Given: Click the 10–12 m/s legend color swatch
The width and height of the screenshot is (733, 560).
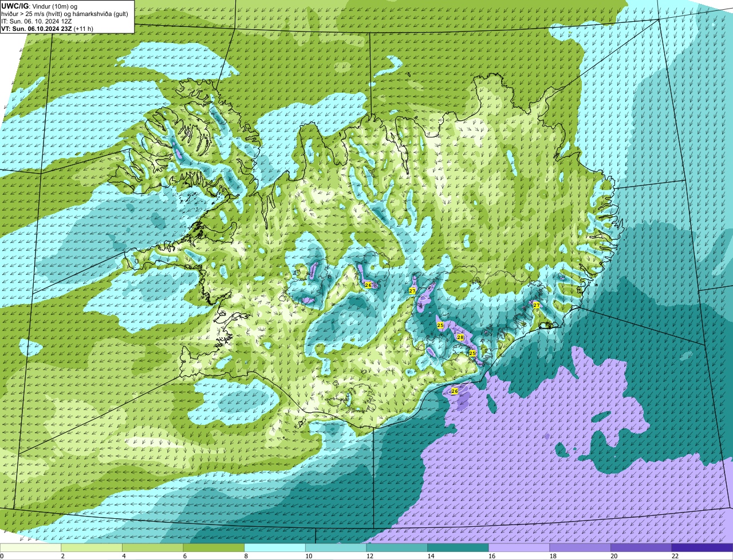Looking at the screenshot, I should (x=336, y=547).
